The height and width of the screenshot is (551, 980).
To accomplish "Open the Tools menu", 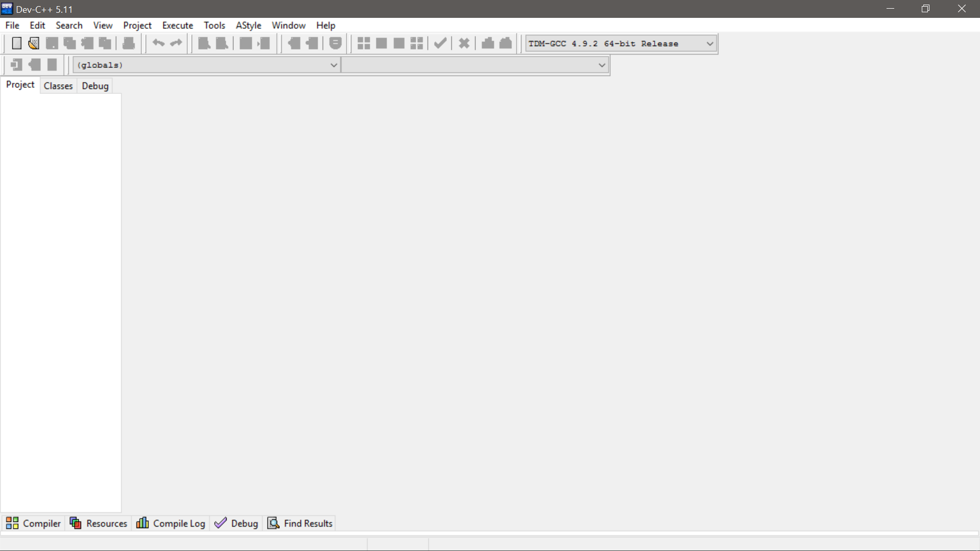I will coord(214,25).
